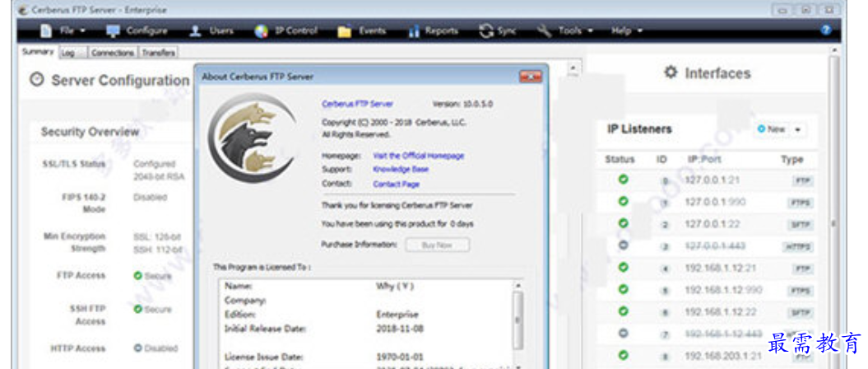The height and width of the screenshot is (369, 868).
Task: Click Server Configuration panel scroll-up arrow
Action: (573, 69)
